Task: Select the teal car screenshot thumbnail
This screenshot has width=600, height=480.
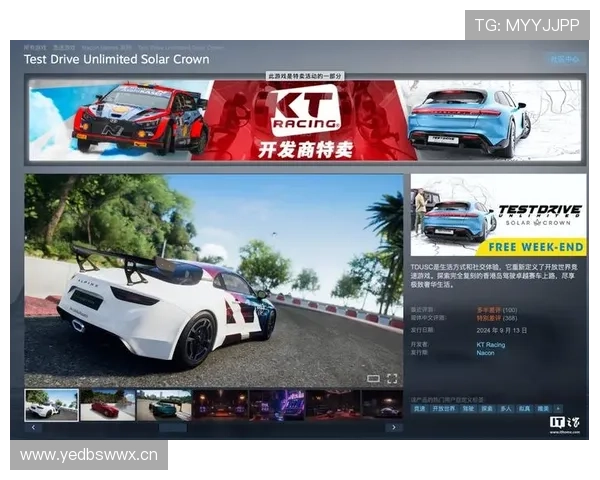Action: pos(163,404)
